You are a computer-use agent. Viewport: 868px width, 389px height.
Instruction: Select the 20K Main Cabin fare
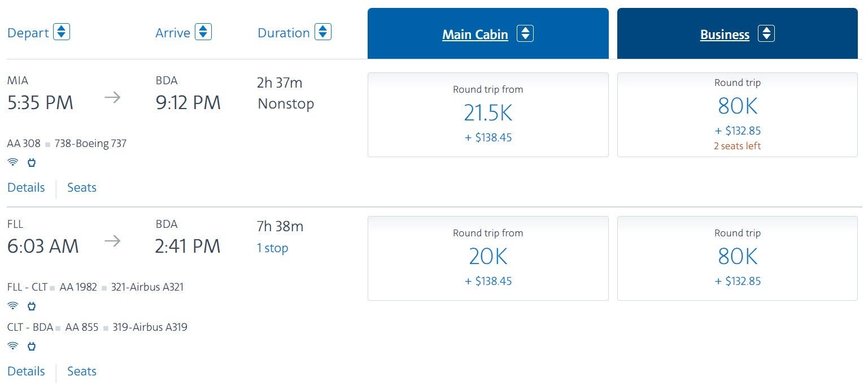488,258
